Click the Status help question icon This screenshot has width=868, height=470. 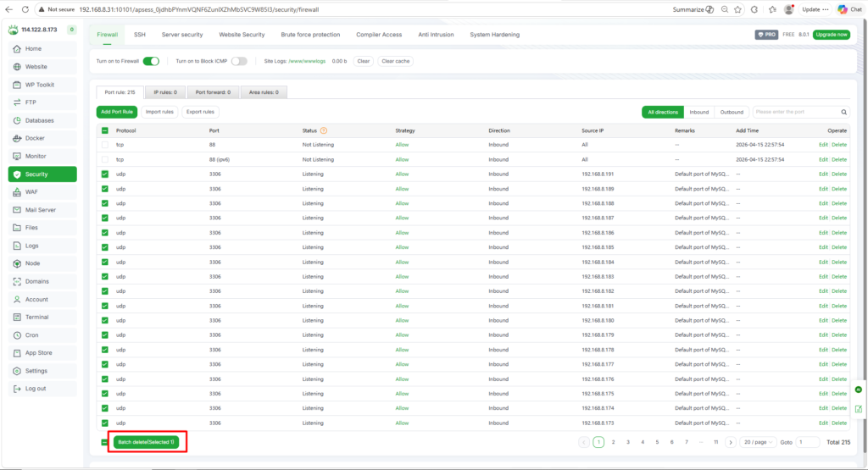(x=324, y=130)
